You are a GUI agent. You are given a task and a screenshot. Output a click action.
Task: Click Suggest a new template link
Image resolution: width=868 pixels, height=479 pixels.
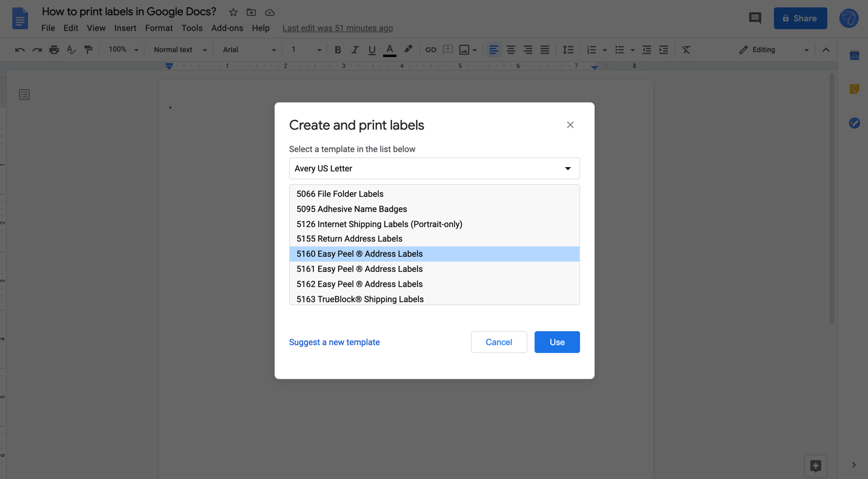point(335,342)
